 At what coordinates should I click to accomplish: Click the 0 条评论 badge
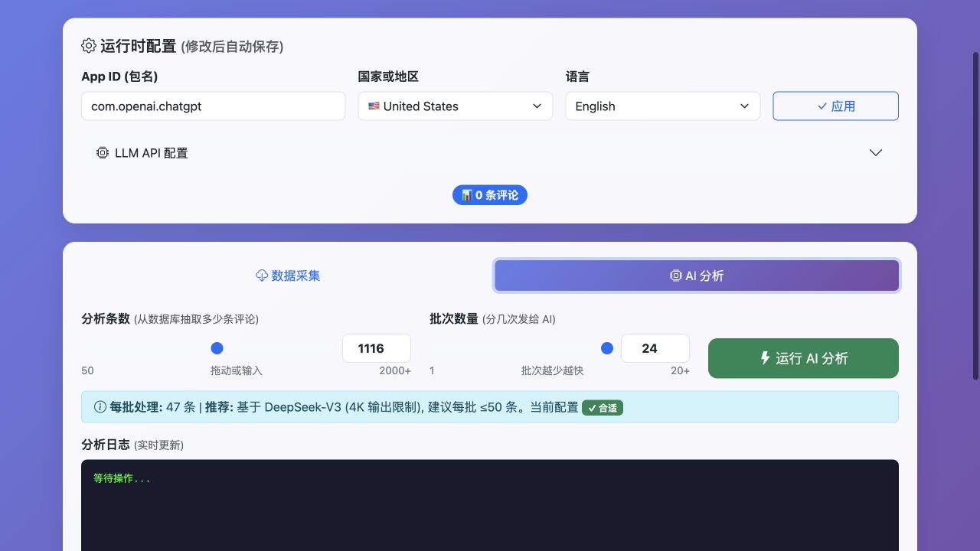coord(490,195)
